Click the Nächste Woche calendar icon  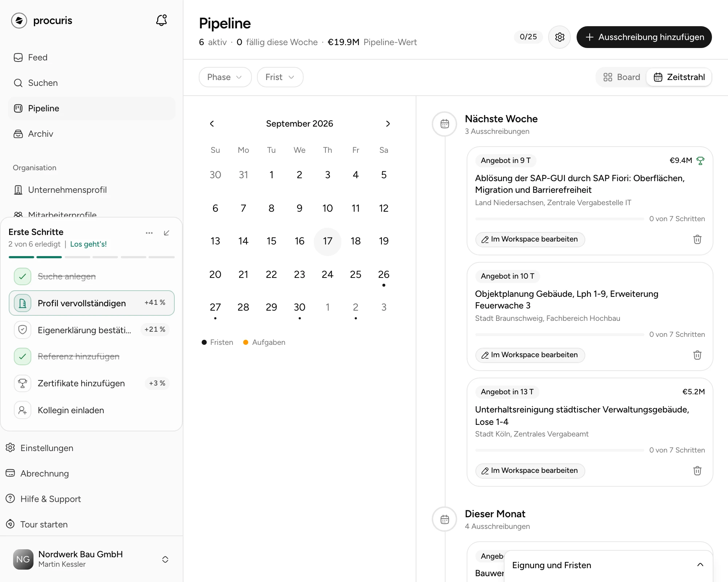pos(444,124)
